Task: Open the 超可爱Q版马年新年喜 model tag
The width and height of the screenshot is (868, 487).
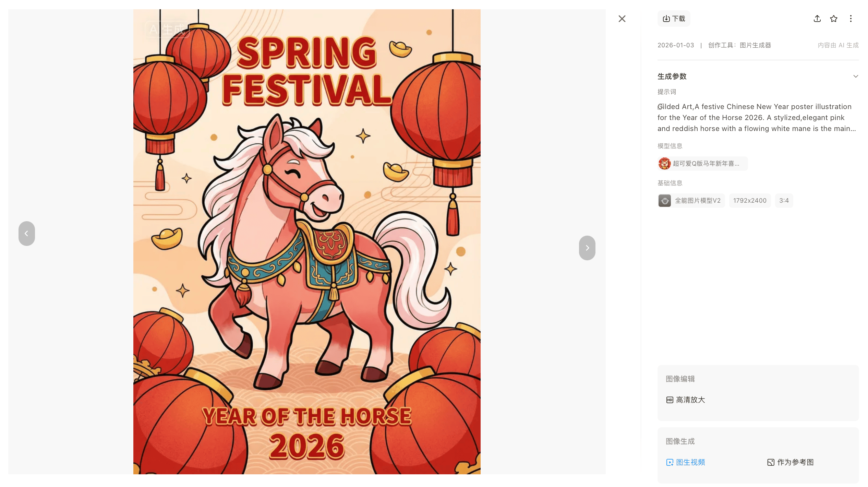Action: coord(702,164)
